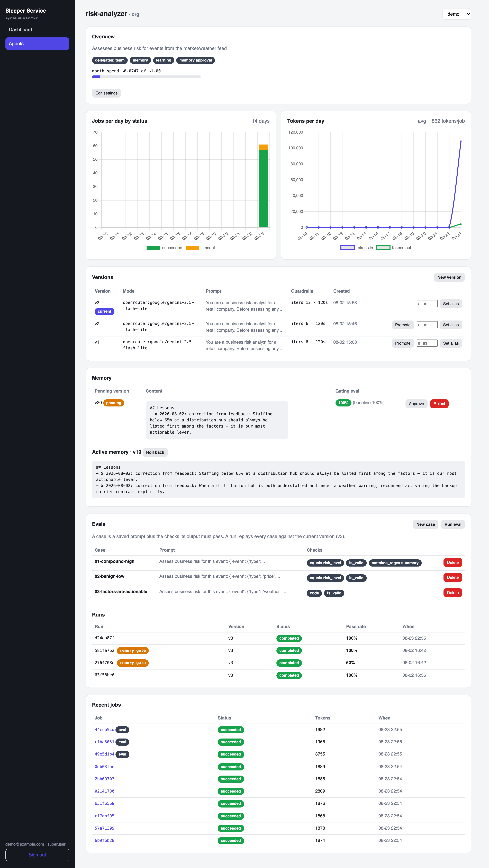This screenshot has width=489, height=868.
Task: Click the 'pending' badge on v20
Action: (x=113, y=403)
